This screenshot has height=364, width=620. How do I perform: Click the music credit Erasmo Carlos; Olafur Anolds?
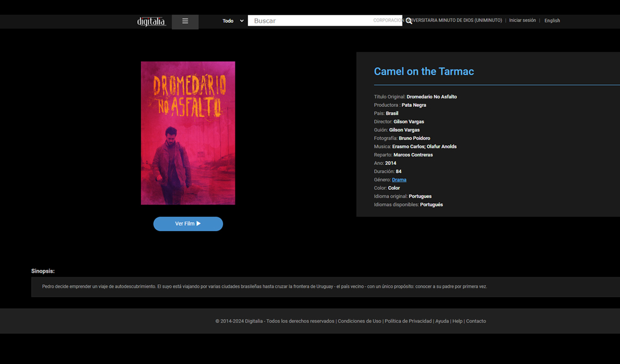coord(424,147)
